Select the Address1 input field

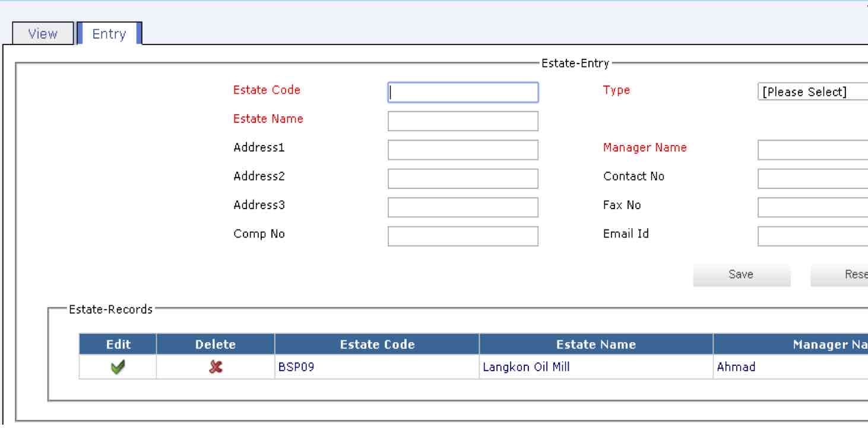[462, 150]
